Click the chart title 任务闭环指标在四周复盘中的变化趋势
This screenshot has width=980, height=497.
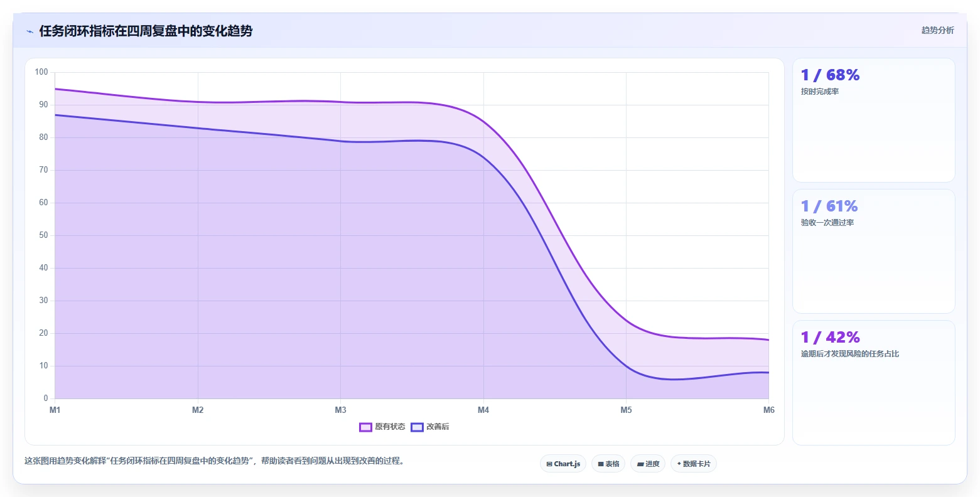click(146, 31)
